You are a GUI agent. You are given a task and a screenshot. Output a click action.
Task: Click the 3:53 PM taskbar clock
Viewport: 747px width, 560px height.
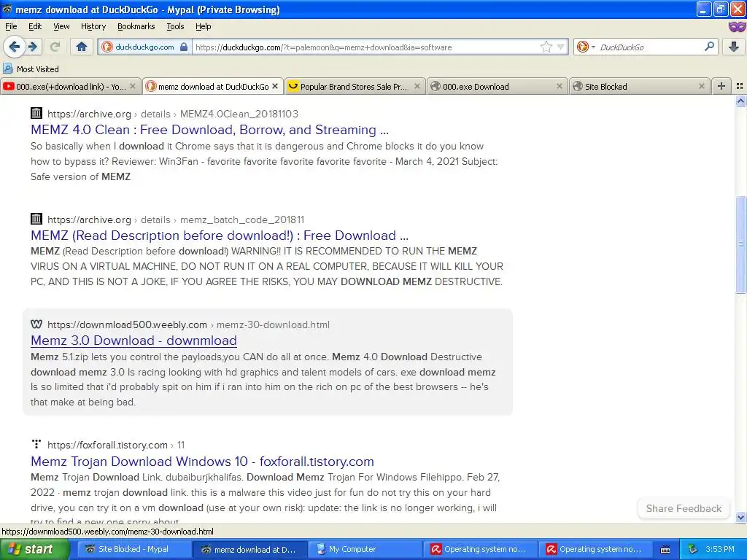click(x=719, y=549)
